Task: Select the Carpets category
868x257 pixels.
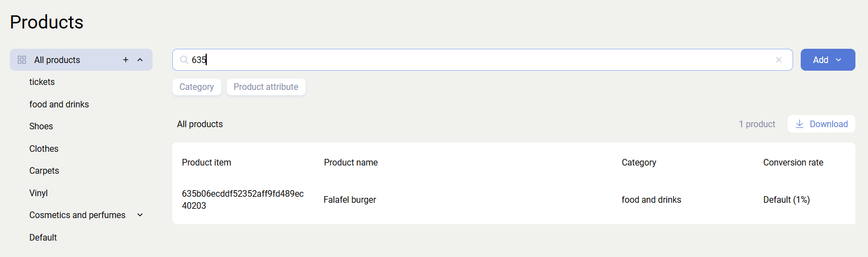Action: (44, 170)
